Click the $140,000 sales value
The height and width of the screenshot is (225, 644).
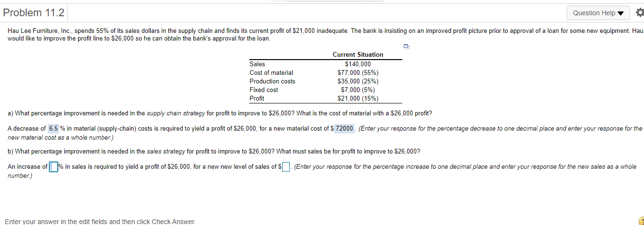[358, 64]
